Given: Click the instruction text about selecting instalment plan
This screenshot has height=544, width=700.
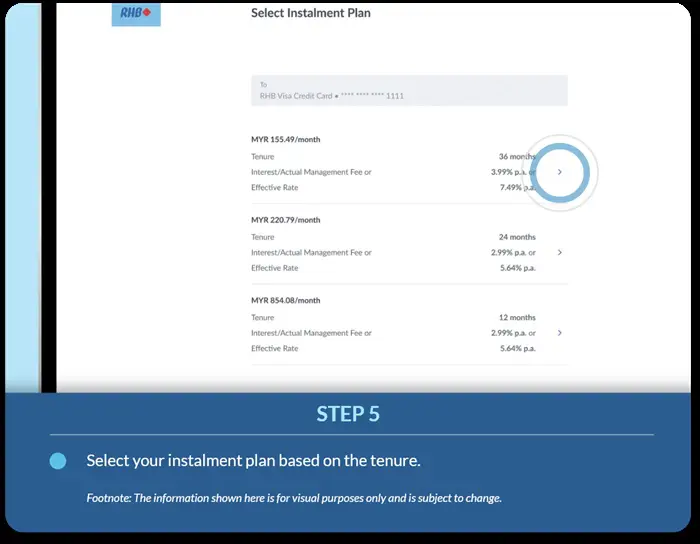Looking at the screenshot, I should (253, 461).
